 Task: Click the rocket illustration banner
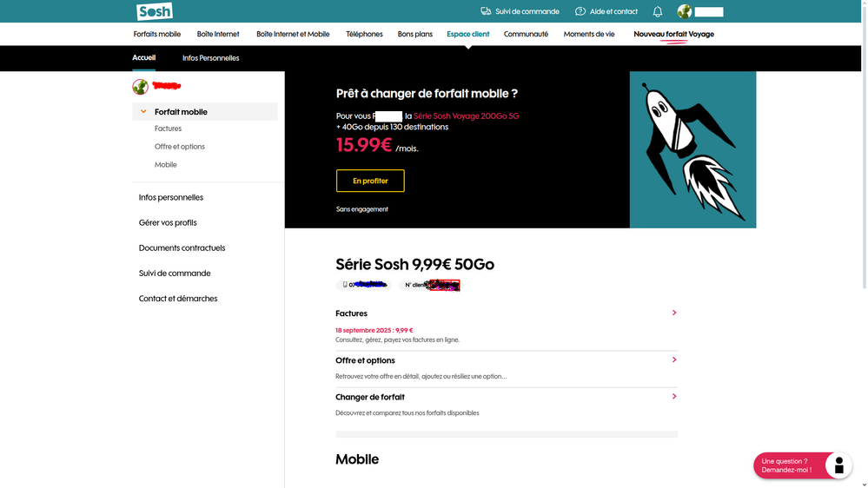(692, 149)
